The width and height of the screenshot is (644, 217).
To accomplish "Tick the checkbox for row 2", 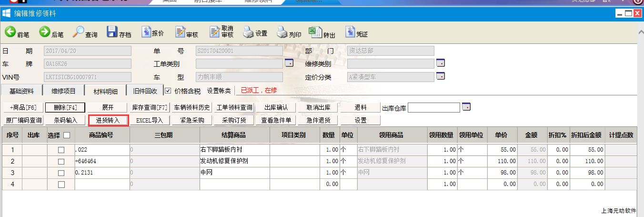I will click(x=61, y=161).
